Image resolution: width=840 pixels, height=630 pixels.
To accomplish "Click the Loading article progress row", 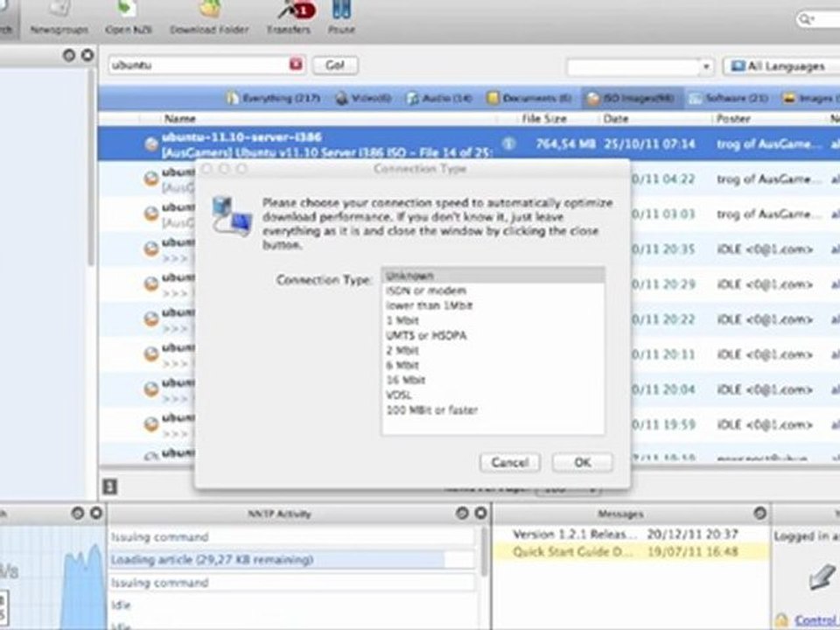I will coord(292,560).
